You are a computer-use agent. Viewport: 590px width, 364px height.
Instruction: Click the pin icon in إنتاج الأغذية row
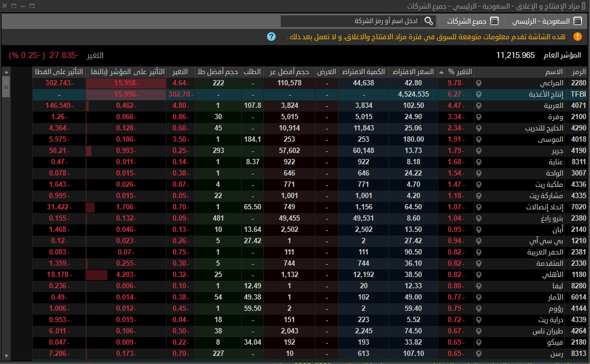(x=479, y=94)
